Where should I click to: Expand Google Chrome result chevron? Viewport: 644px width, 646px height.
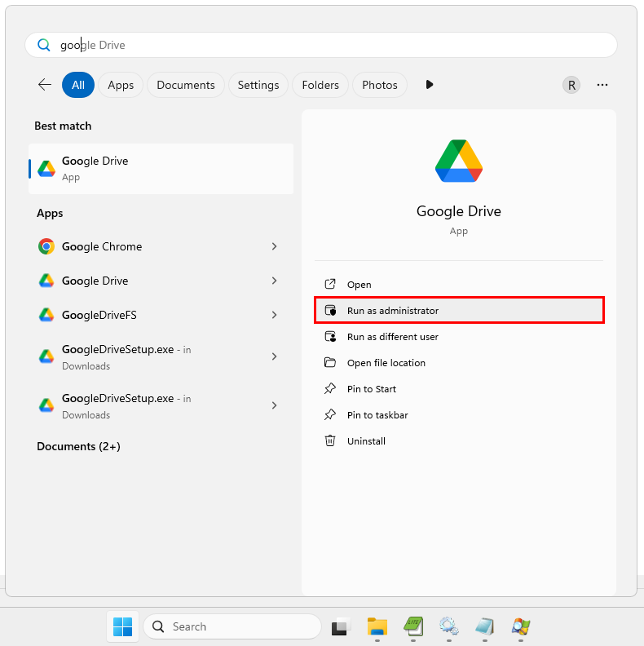tap(274, 246)
